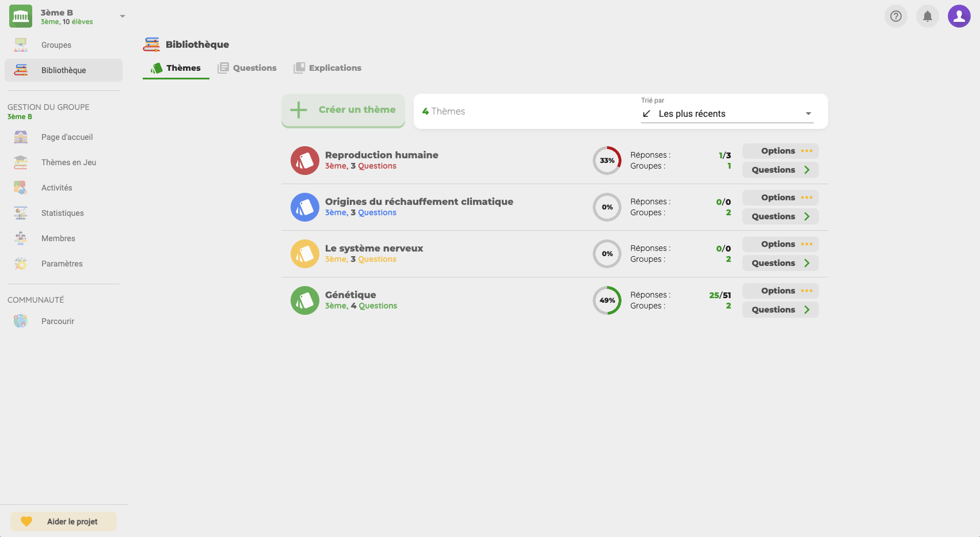Image resolution: width=980 pixels, height=537 pixels.
Task: Open Statistiques from the sidebar
Action: pyautogui.click(x=62, y=213)
